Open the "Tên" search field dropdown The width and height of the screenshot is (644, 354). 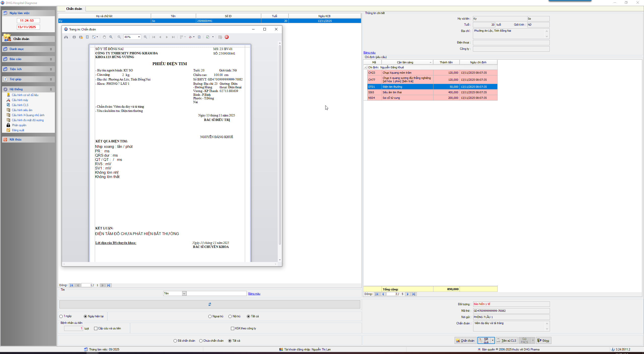pos(184,293)
